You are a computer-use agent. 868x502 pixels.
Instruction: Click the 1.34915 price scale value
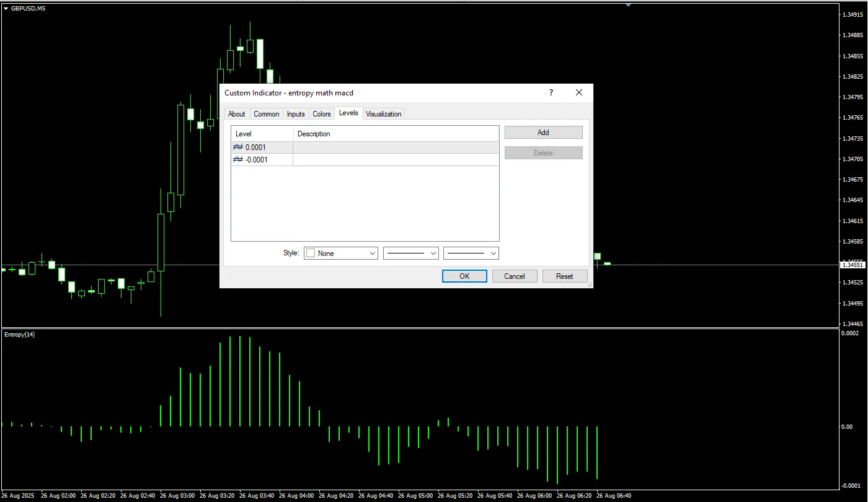[x=853, y=15]
